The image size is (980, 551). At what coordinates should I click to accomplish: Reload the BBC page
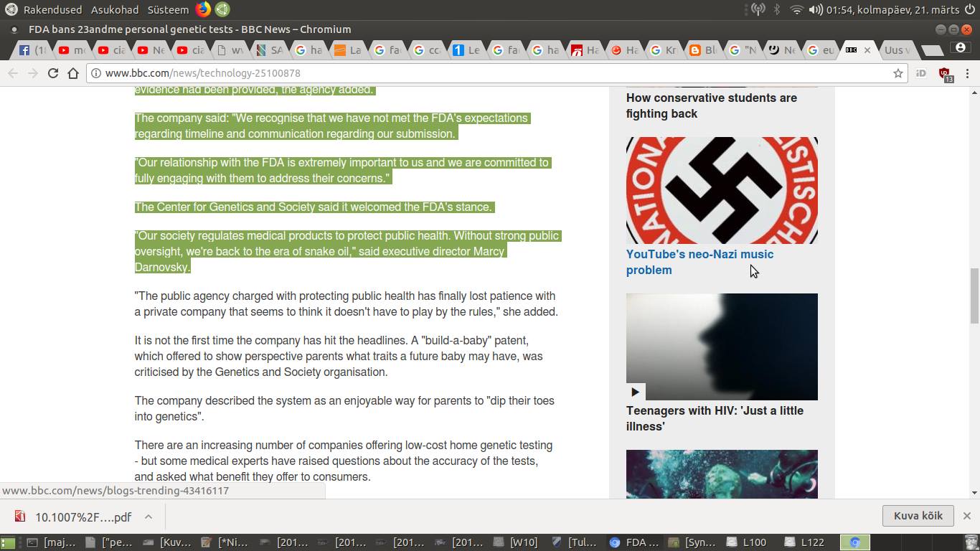(x=53, y=73)
